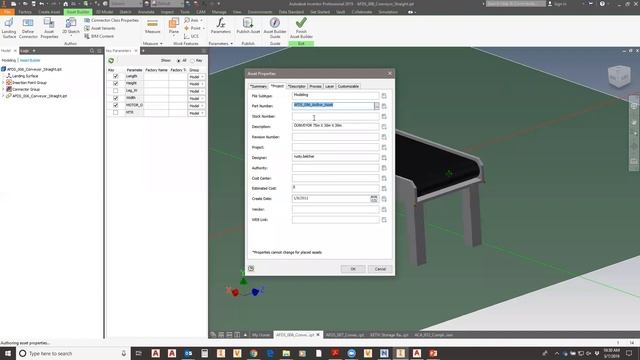Click the ViewCube in the viewport
The height and width of the screenshot is (360, 640).
pyautogui.click(x=619, y=76)
